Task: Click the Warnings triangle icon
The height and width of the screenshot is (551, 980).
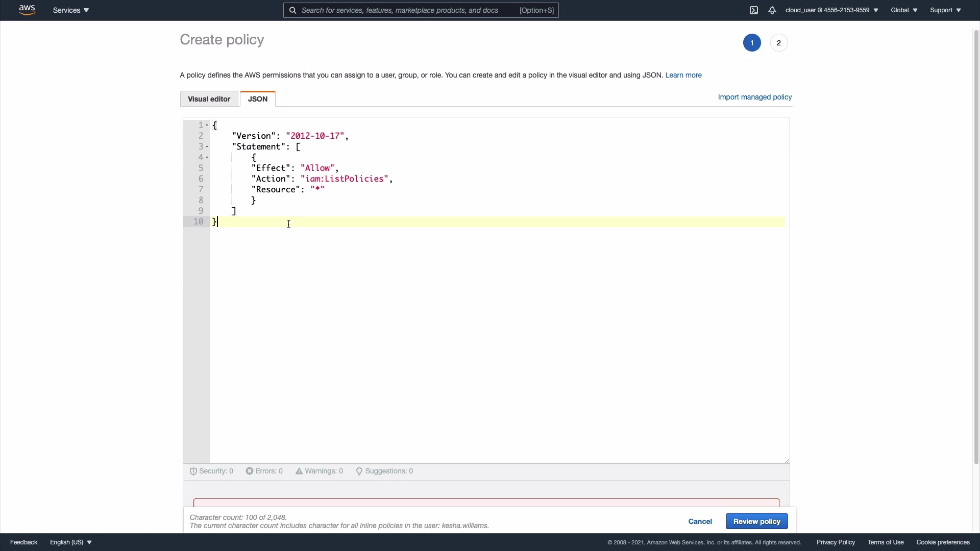Action: tap(299, 471)
